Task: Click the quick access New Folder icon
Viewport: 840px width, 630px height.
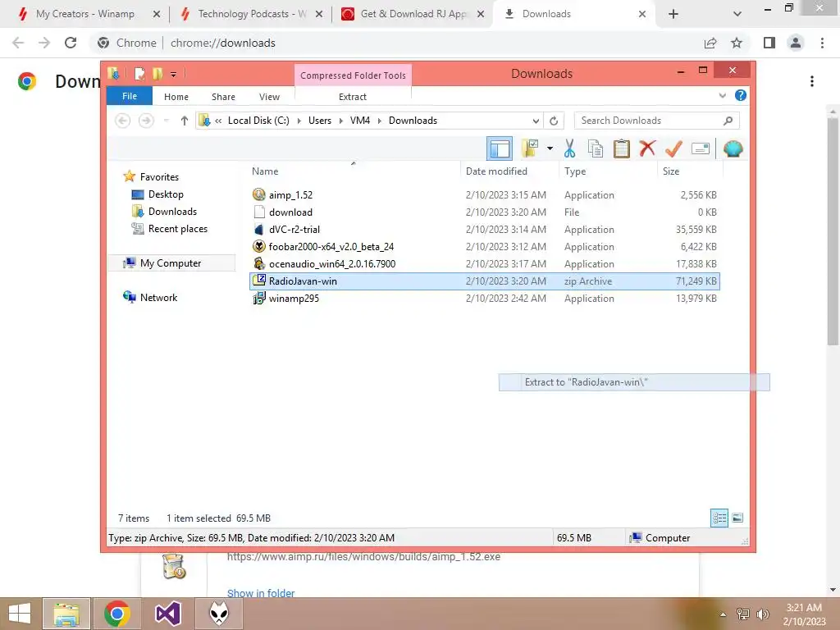Action: (x=157, y=73)
